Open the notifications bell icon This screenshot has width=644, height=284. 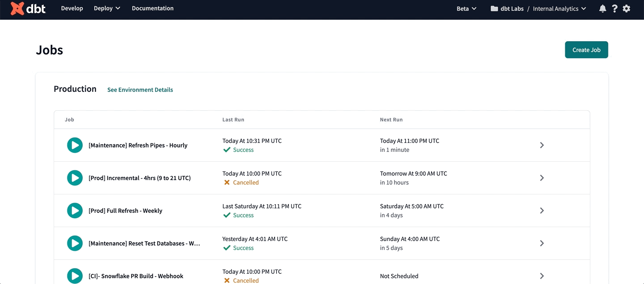[602, 9]
